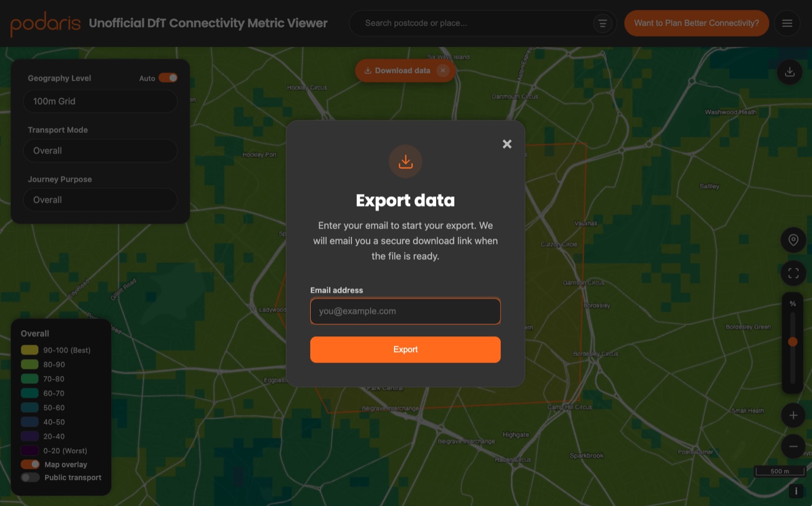Open the hamburger menu

[787, 23]
